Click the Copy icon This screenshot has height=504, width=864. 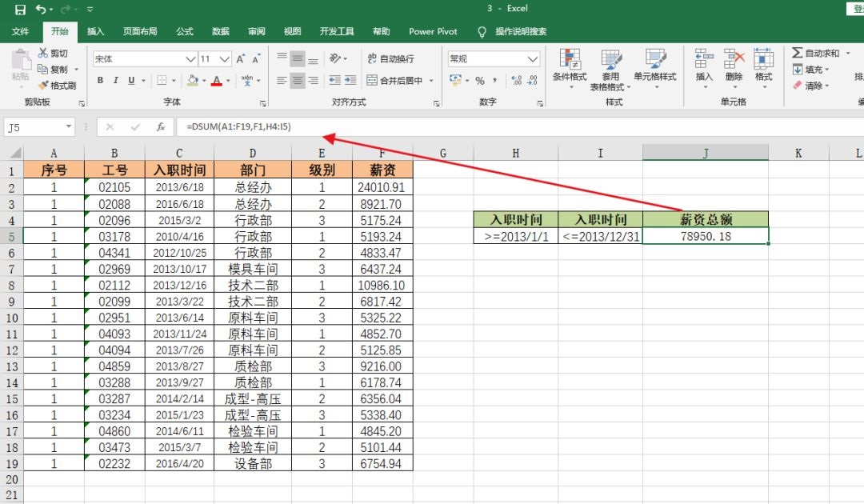(x=42, y=69)
